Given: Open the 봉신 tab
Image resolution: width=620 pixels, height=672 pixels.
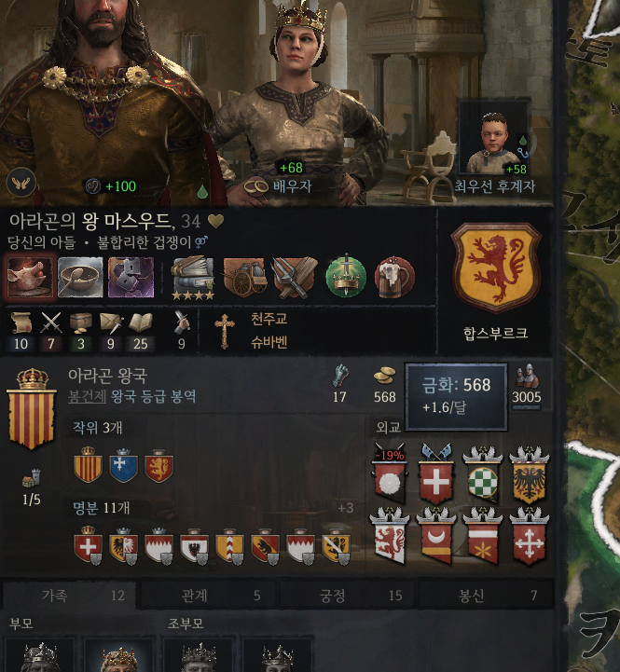Looking at the screenshot, I should coord(486,596).
